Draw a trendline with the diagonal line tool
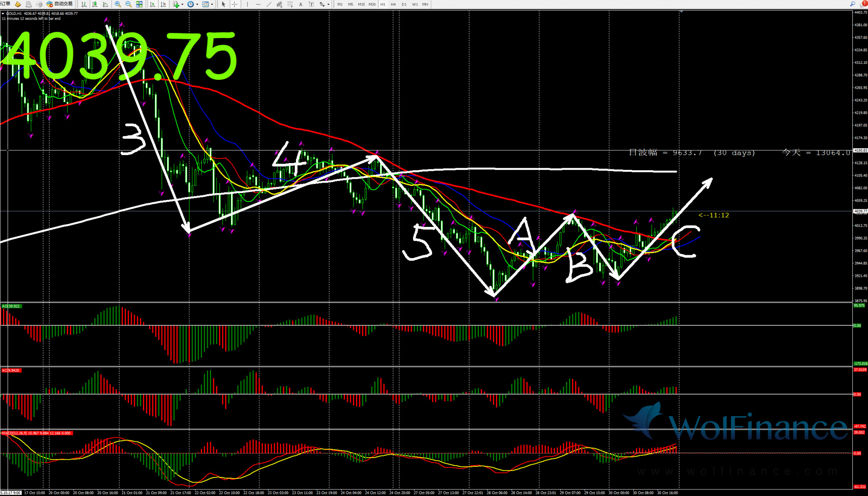Image resolution: width=868 pixels, height=496 pixels. tap(269, 4)
